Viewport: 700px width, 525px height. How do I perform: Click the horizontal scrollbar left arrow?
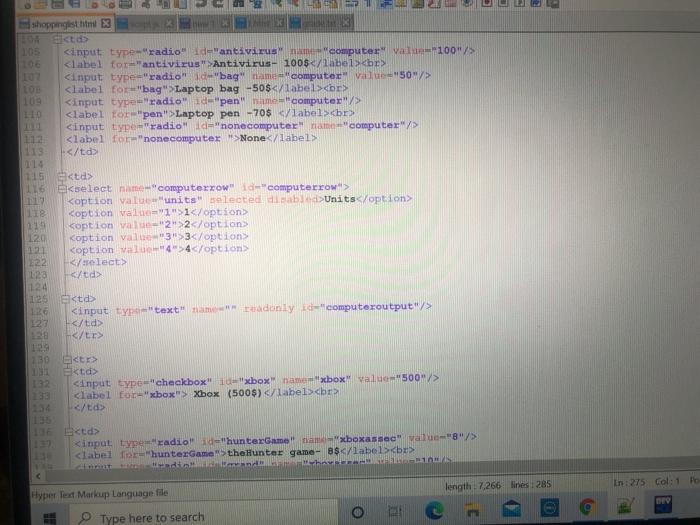(x=38, y=476)
